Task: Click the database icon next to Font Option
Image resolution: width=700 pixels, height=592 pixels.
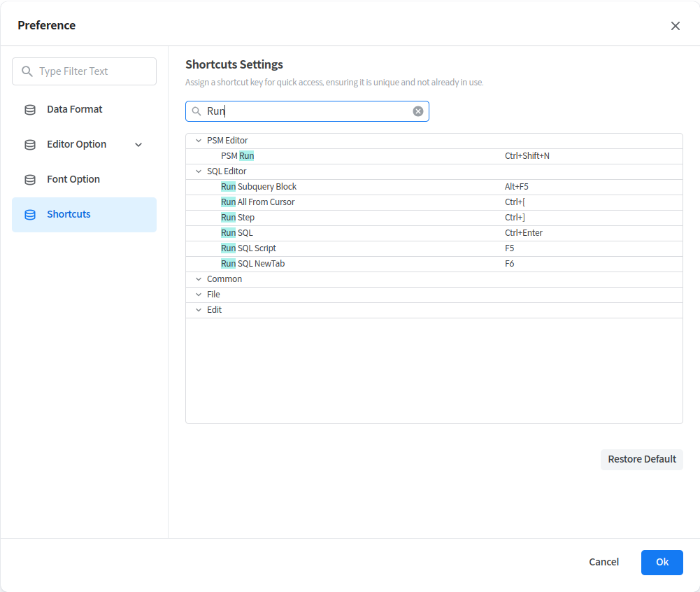Action: 30,180
